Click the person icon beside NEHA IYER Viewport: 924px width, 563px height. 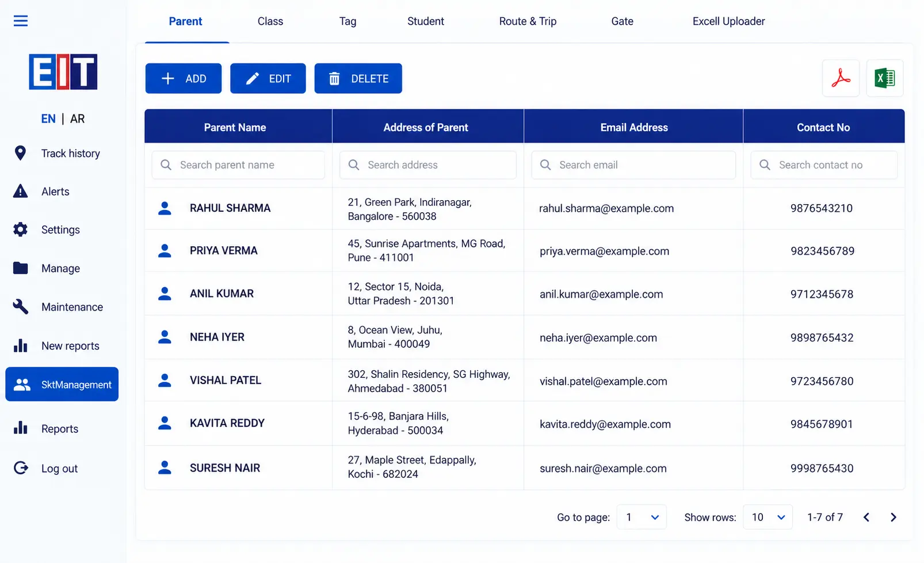165,337
